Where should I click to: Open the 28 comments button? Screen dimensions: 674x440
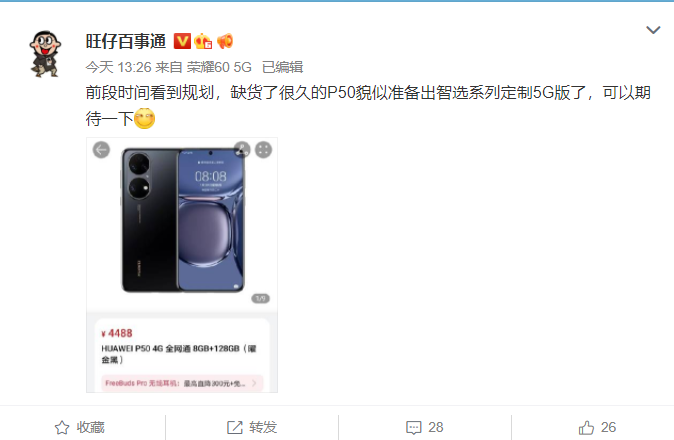tap(425, 427)
